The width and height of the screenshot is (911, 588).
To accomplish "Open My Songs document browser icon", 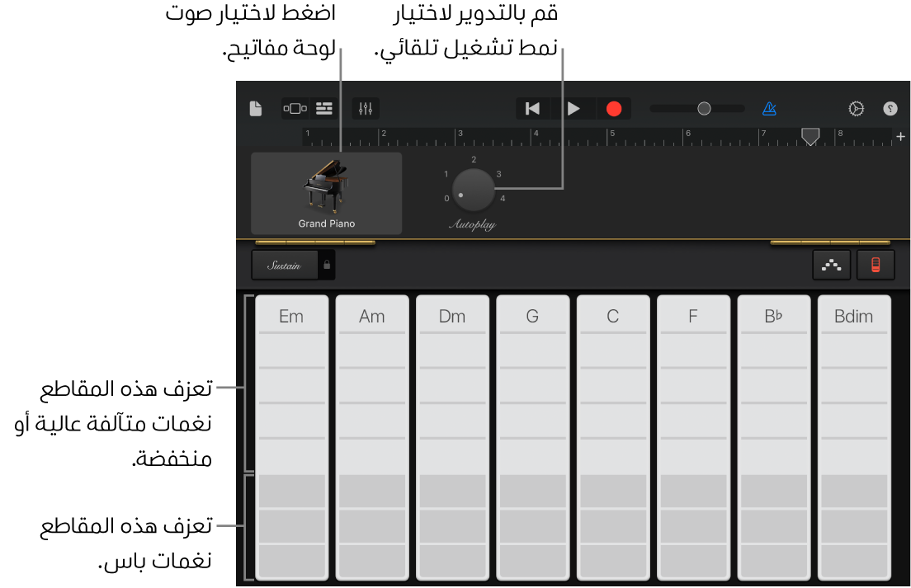I will point(256,109).
